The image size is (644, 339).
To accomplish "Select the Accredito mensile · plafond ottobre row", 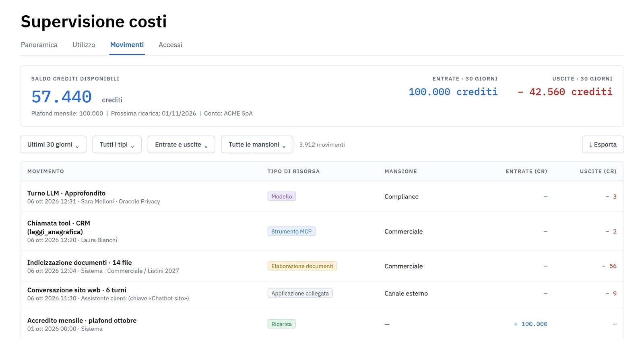I will 322,324.
